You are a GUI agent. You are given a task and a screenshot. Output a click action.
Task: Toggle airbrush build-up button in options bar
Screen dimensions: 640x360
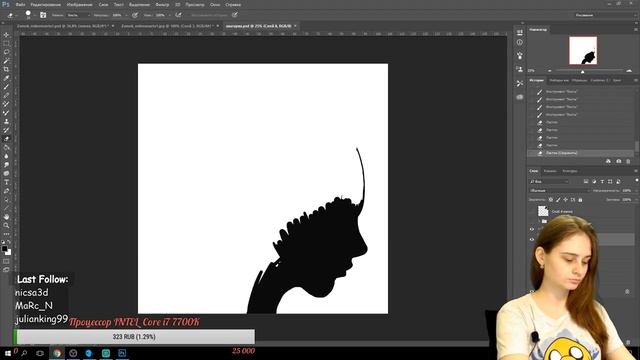(x=178, y=15)
